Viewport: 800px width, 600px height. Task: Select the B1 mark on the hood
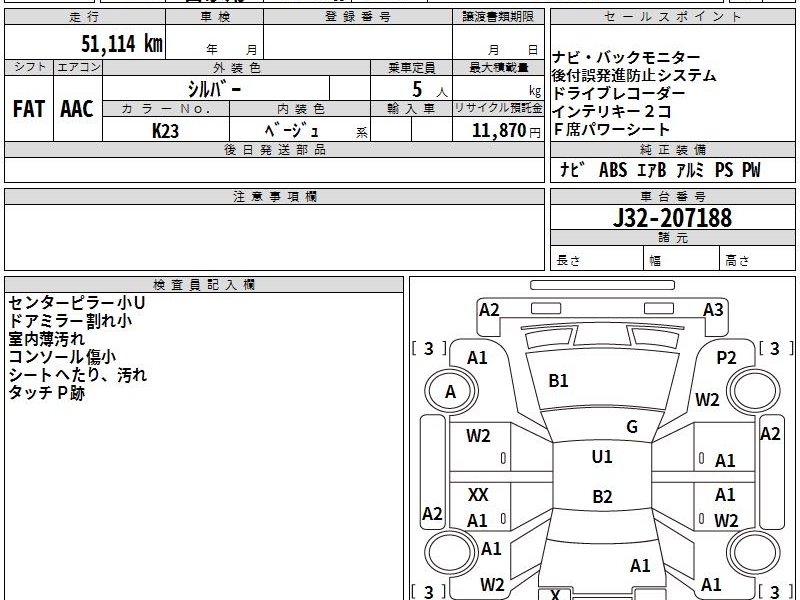tap(558, 381)
